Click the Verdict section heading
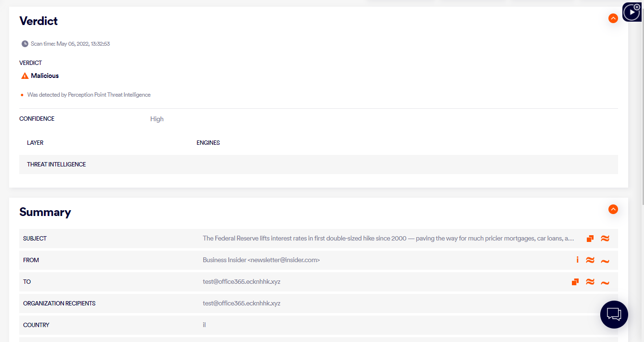Image resolution: width=644 pixels, height=342 pixels. pos(38,21)
